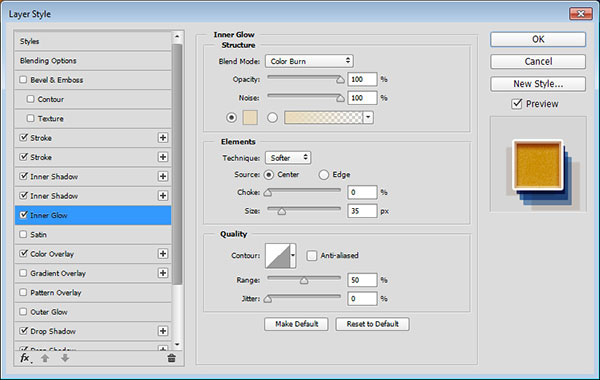Click the effects list scrollbar down arrow
The height and width of the screenshot is (380, 600).
point(177,345)
